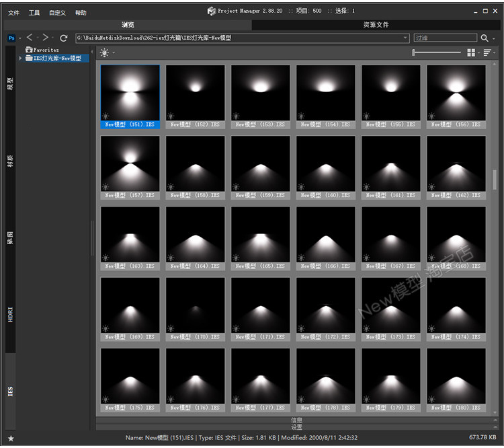The image size is (504, 448).
Task: Click the favorites star in status bar
Action: point(11,438)
